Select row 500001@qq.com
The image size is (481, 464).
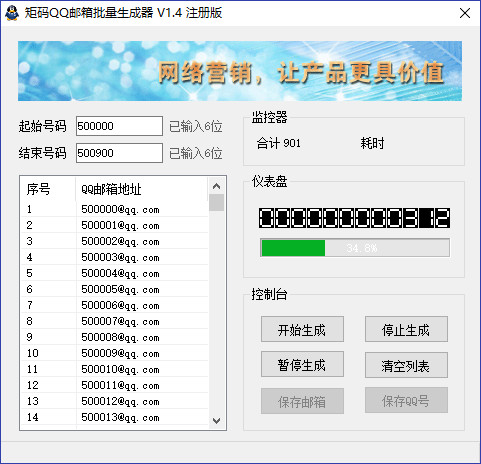(115, 225)
